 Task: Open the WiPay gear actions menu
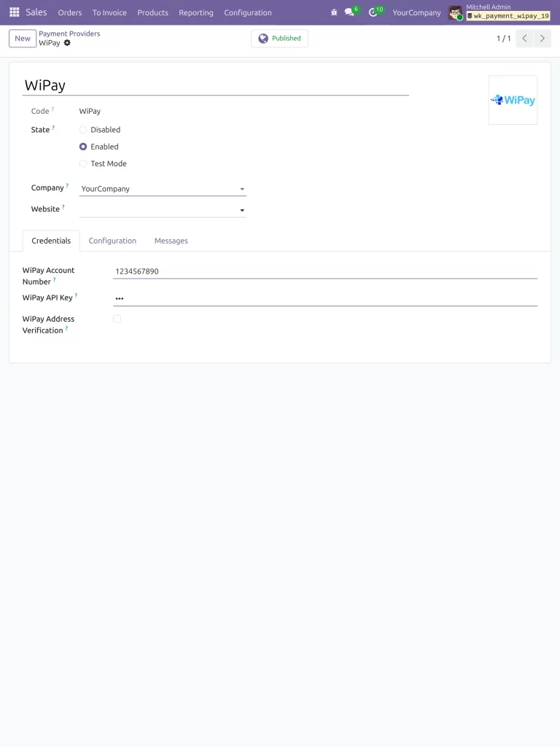[x=67, y=43]
